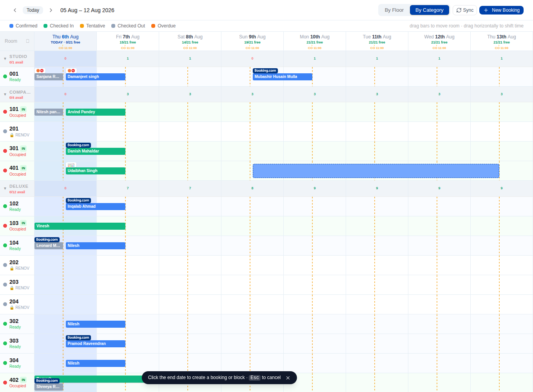Screen dimensions: 533x392
Task: Click the lock icon on room 203
Action: (12, 288)
